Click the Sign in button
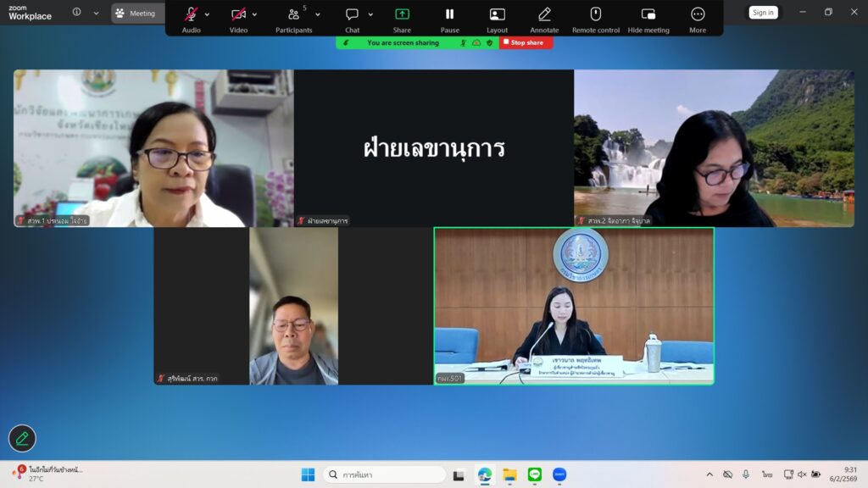Viewport: 868px width, 488px height. click(x=763, y=13)
